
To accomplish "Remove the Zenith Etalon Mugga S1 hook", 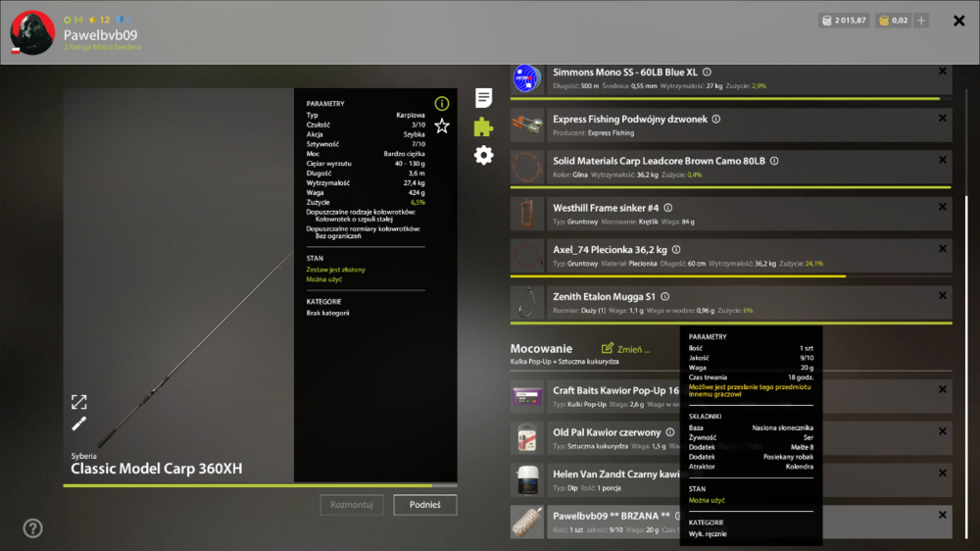I will pyautogui.click(x=942, y=295).
